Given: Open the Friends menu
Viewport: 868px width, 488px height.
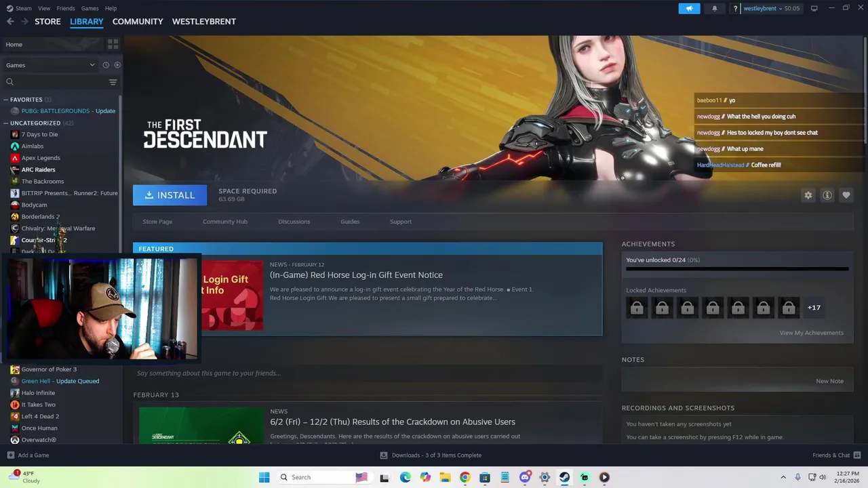Looking at the screenshot, I should 66,8.
